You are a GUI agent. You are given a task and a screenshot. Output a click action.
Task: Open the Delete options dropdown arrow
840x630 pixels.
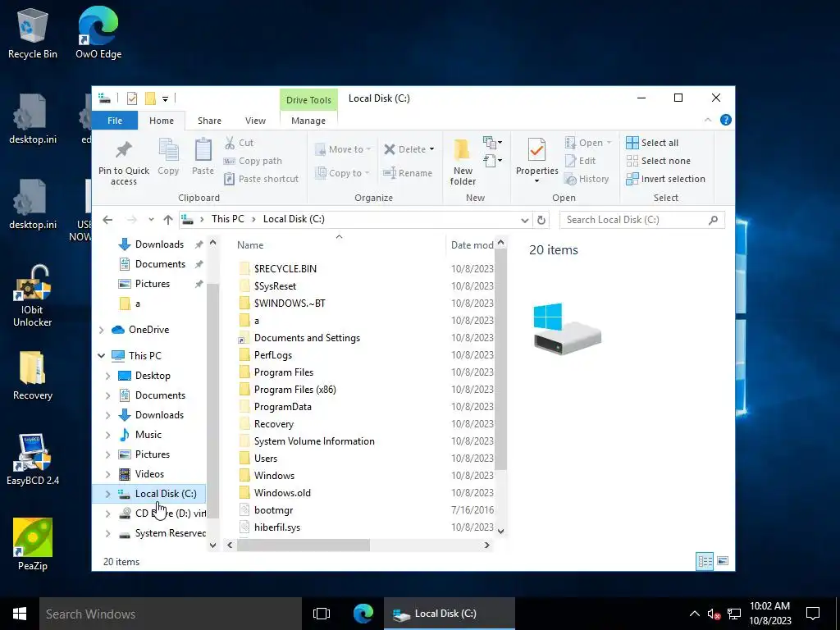pos(431,149)
